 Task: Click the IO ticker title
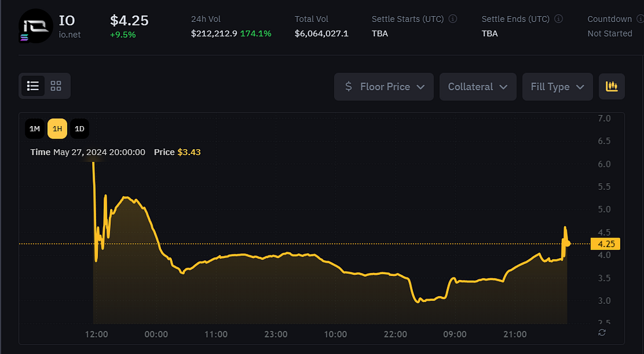(67, 21)
